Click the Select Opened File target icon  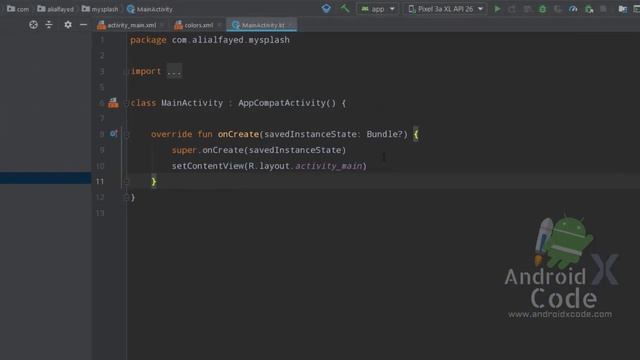point(33,25)
